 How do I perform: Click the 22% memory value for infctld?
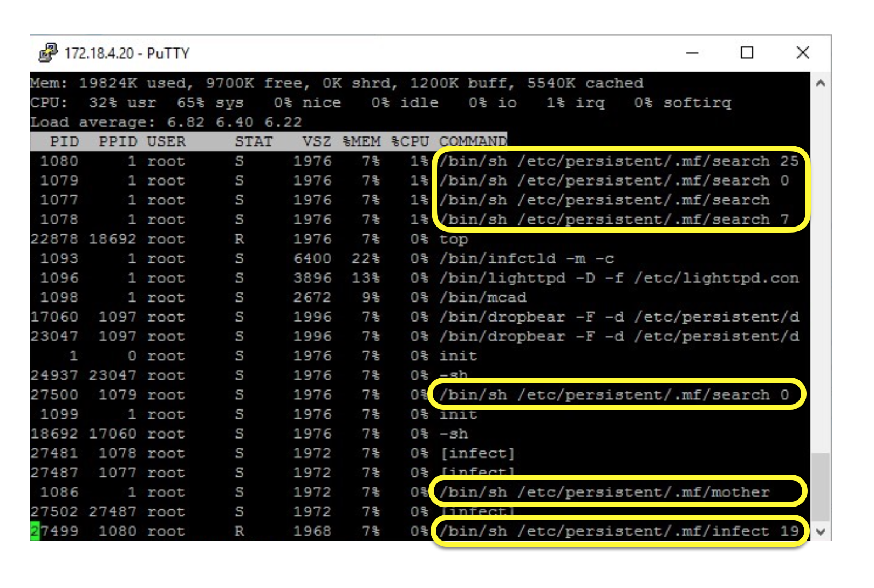tap(366, 258)
